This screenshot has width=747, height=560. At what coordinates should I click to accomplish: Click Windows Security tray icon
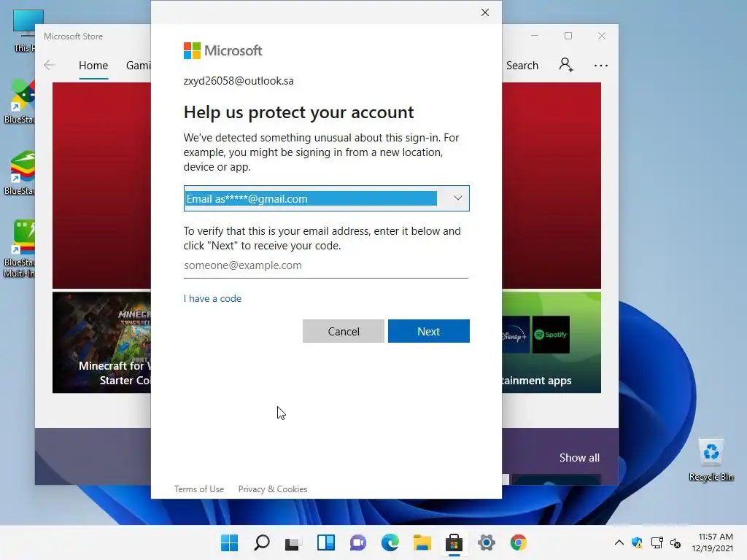point(637,542)
